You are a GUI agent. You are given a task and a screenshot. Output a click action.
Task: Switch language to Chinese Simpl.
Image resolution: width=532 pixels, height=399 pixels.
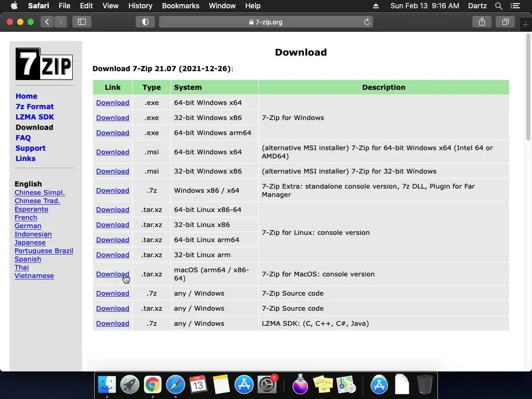coord(39,192)
